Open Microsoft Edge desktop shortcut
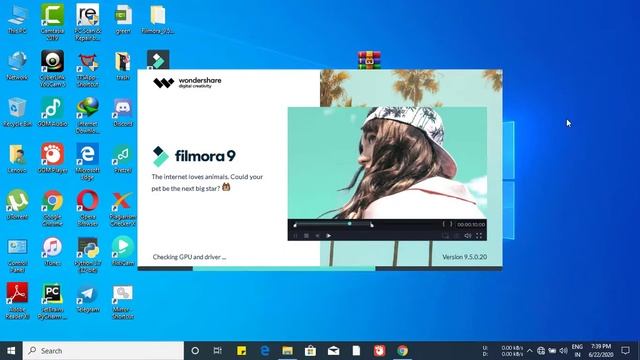 [x=87, y=162]
